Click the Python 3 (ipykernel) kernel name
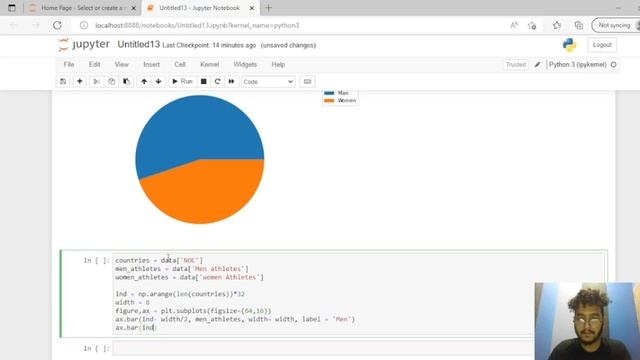Image resolution: width=640 pixels, height=360 pixels. pos(577,64)
